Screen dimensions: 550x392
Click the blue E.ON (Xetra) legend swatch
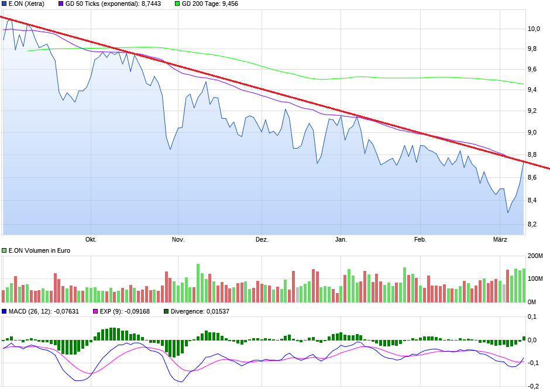coord(4,4)
